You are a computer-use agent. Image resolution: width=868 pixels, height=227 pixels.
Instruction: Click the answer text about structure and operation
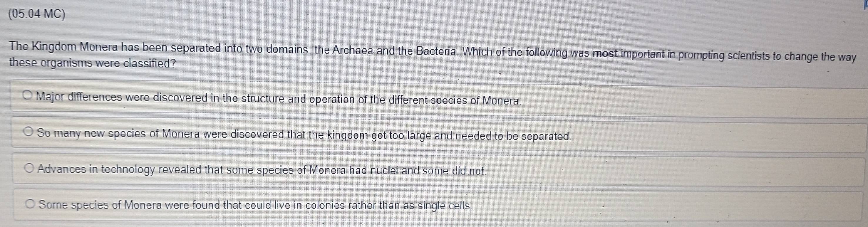pyautogui.click(x=278, y=99)
